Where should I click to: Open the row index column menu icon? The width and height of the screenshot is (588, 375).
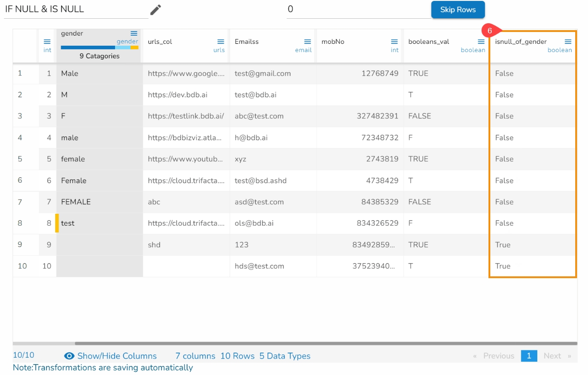47,42
